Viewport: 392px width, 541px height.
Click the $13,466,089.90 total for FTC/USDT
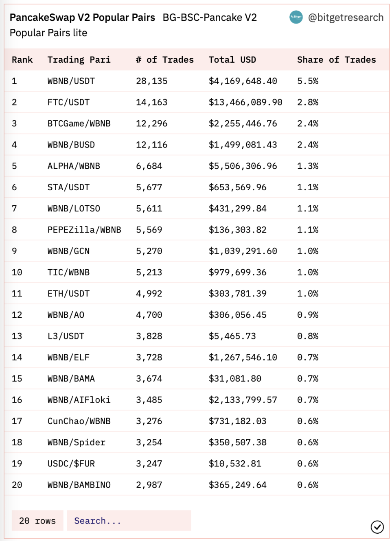tap(246, 102)
